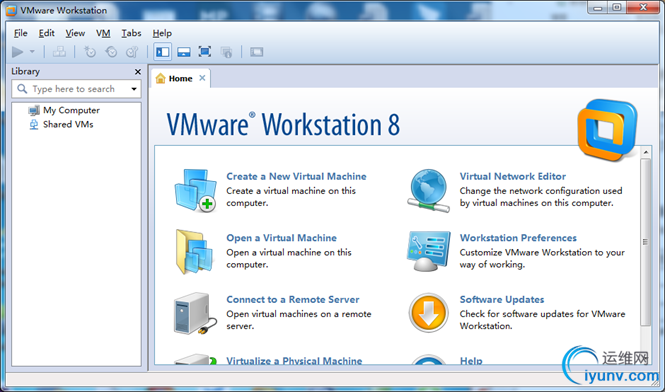Click the text 'Customize VMware Workstation to your way of working.'
Image resolution: width=665 pixels, height=392 pixels.
pyautogui.click(x=542, y=258)
